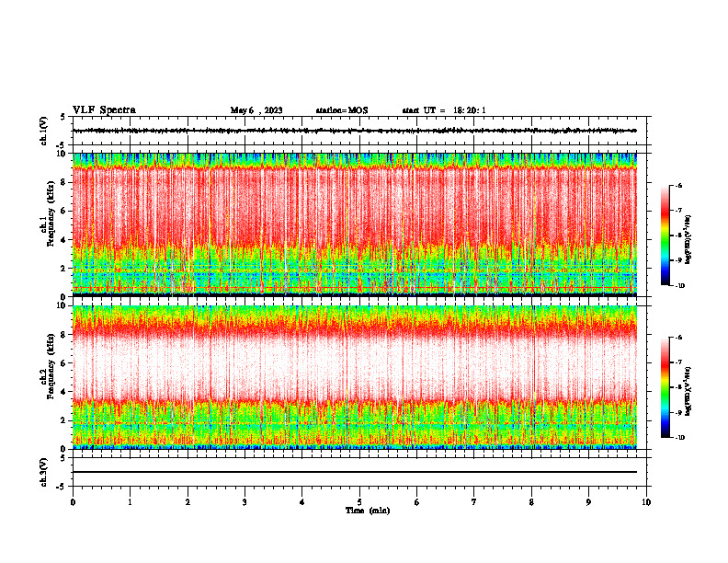Click the 'Time (min)' axis label
The height and width of the screenshot is (563, 728).
point(368,511)
